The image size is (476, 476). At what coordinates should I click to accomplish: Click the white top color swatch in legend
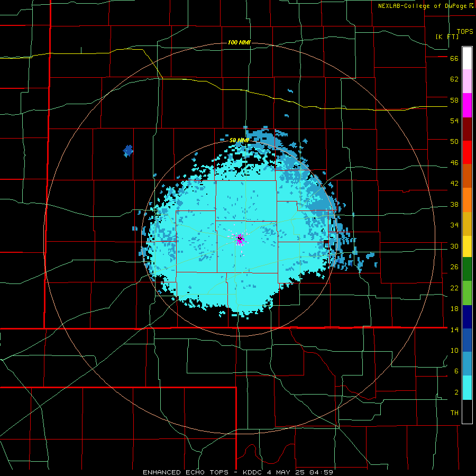[x=467, y=58]
